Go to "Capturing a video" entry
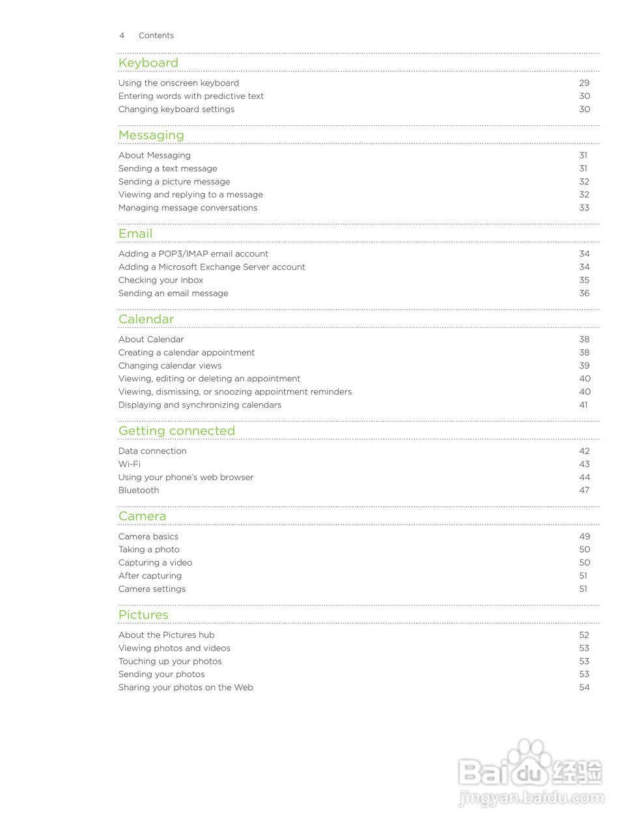Viewport: 644px width, 834px height. point(155,562)
